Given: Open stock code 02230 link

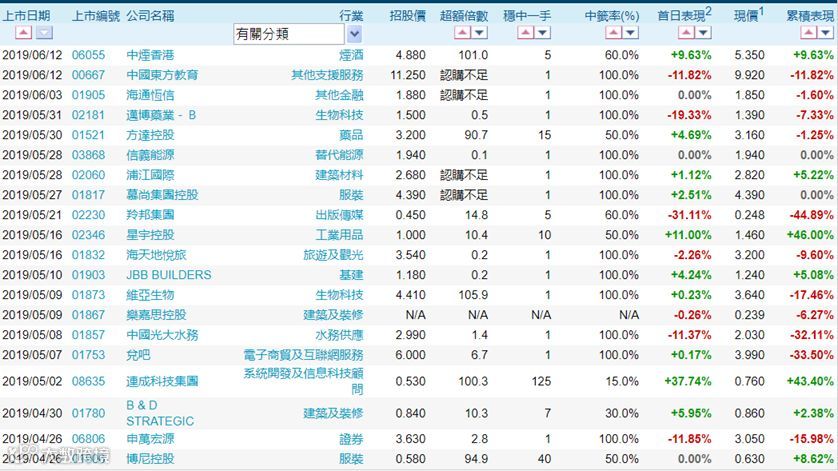Looking at the screenshot, I should [88, 215].
